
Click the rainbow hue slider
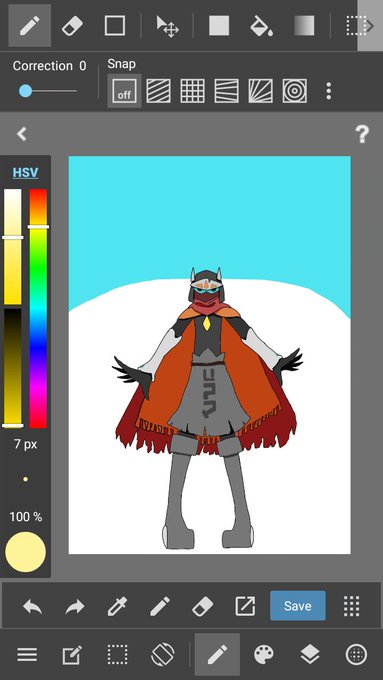tap(38, 308)
